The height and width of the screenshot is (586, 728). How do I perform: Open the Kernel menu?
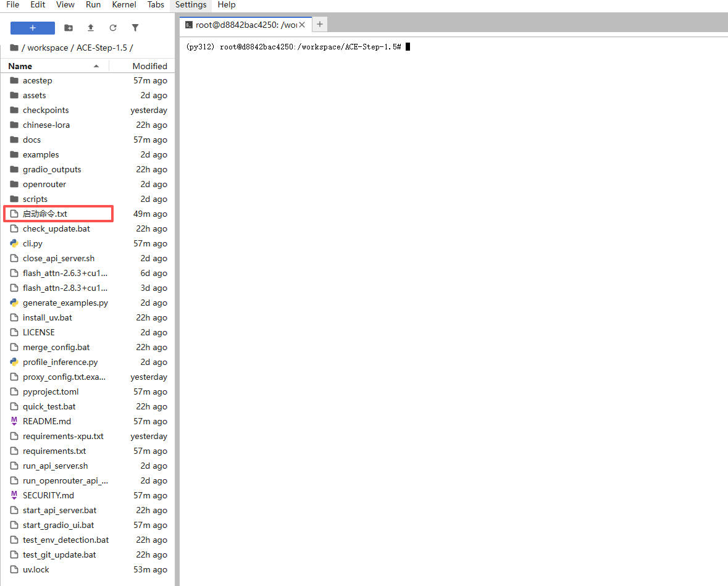point(124,5)
